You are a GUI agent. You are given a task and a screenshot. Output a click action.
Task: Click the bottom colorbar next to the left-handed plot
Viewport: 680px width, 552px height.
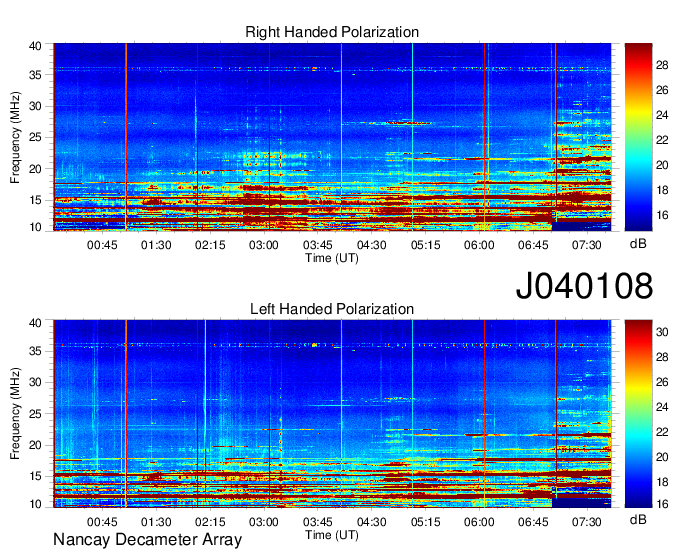tap(638, 414)
